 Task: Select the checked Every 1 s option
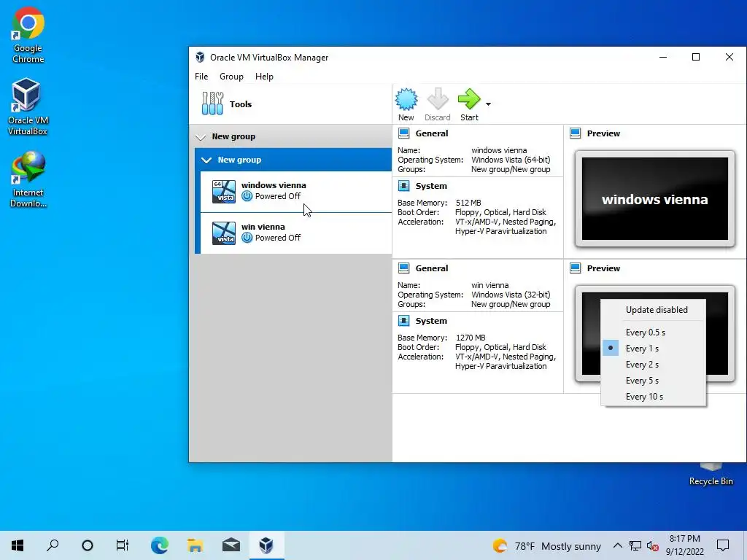(x=653, y=349)
